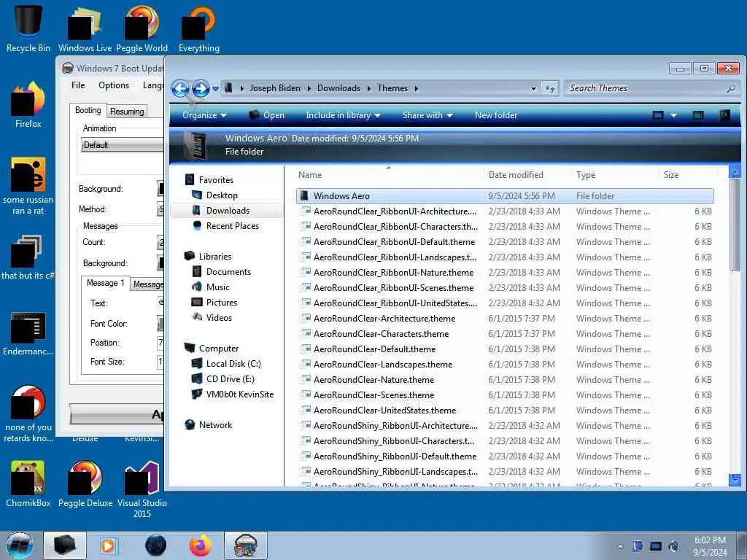747x560 pixels.
Task: Open the Pictures library
Action: (x=222, y=303)
